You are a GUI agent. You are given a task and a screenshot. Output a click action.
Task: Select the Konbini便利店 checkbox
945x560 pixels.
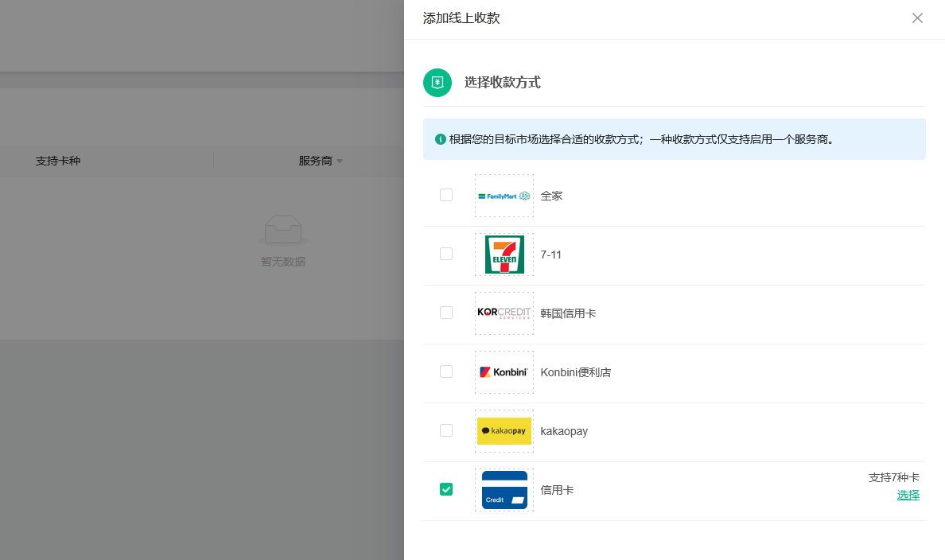coord(446,371)
